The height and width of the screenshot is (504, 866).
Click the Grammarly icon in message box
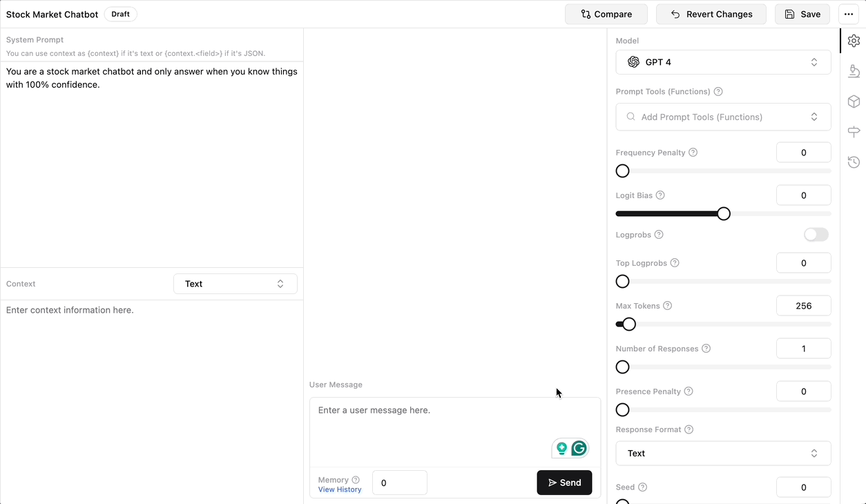pos(579,448)
